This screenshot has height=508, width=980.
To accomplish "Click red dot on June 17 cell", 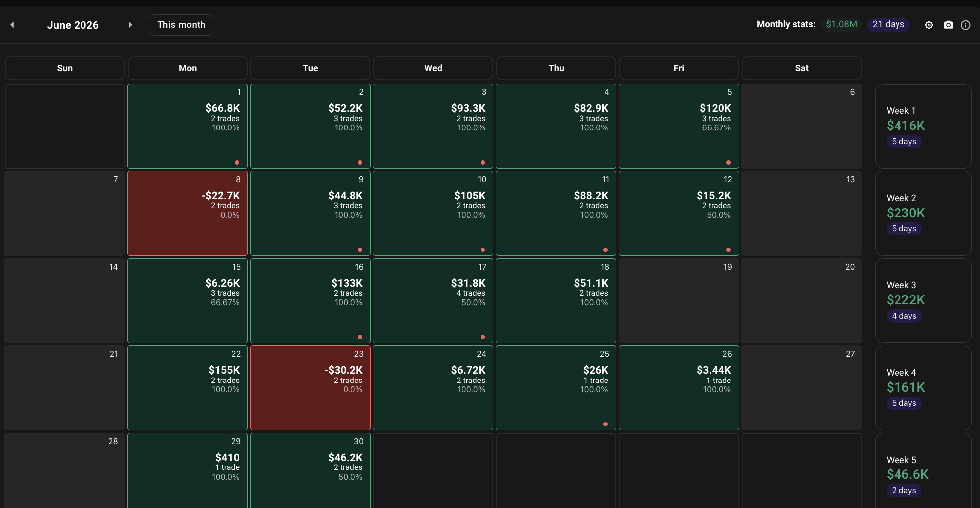I will pyautogui.click(x=483, y=337).
